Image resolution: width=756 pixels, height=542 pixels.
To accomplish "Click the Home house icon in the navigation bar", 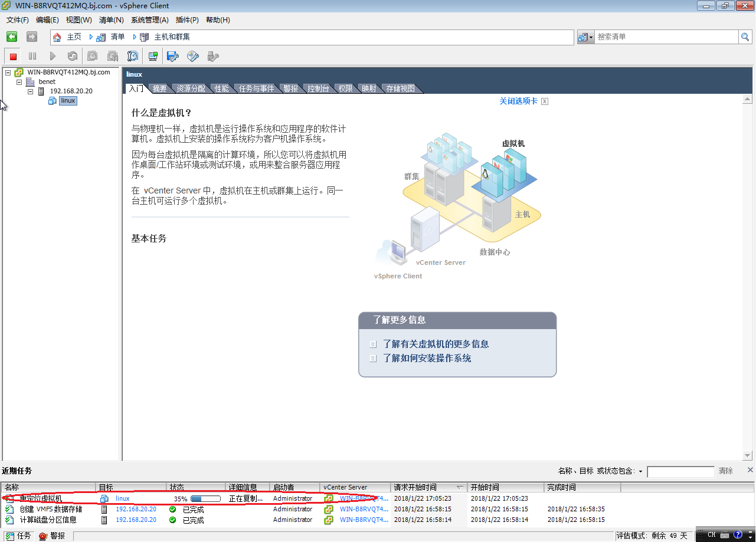I will (57, 37).
